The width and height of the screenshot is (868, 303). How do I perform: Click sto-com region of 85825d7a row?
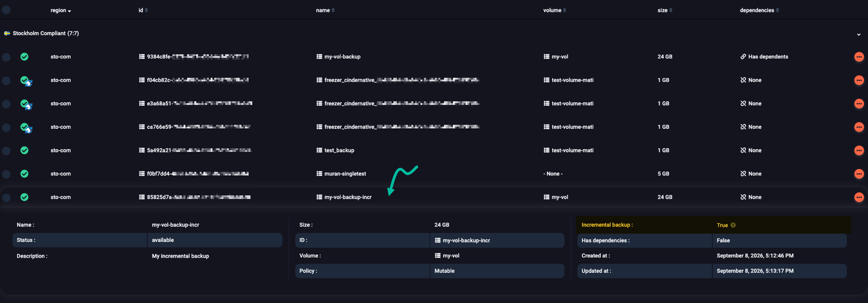61,197
